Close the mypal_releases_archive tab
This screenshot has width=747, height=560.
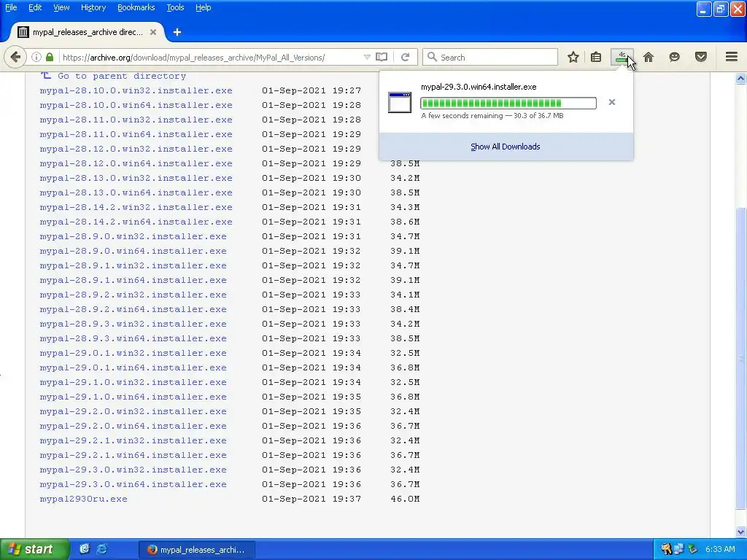tap(153, 32)
